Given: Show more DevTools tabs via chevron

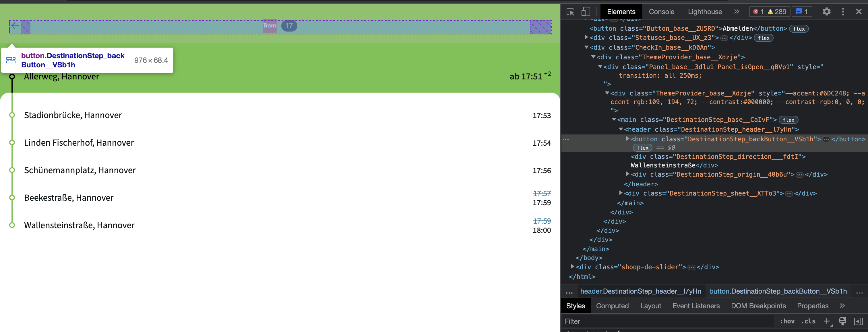Looking at the screenshot, I should pyautogui.click(x=737, y=12).
